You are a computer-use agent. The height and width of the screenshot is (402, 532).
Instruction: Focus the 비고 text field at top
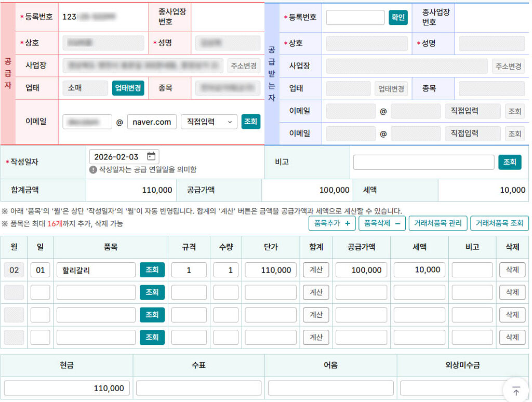(x=423, y=162)
